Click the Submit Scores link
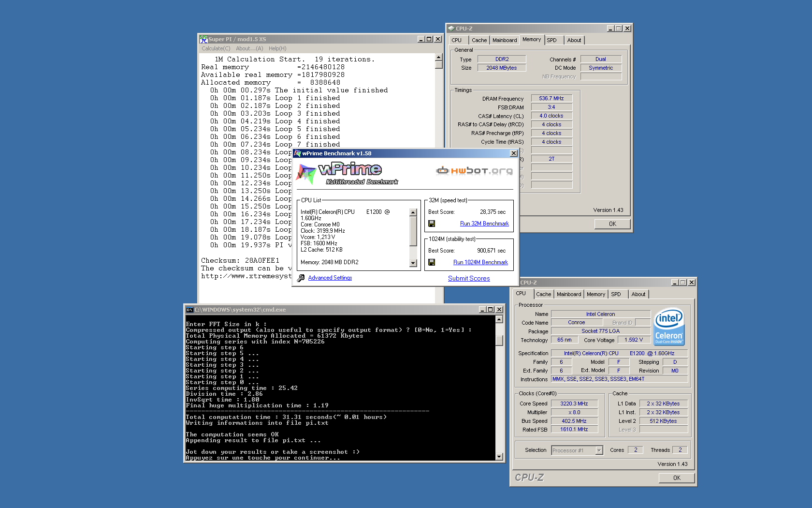812x508 pixels. pyautogui.click(x=469, y=278)
